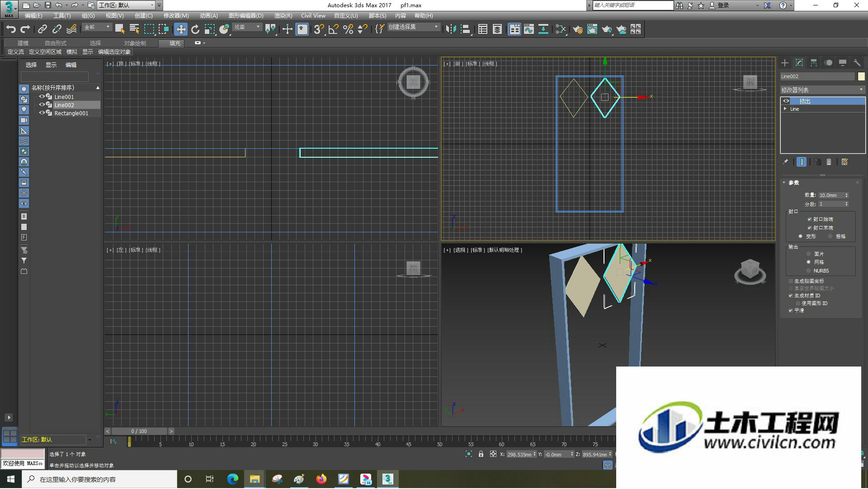Toggle the 3D Snaps icon
868x489 pixels.
pyautogui.click(x=319, y=29)
